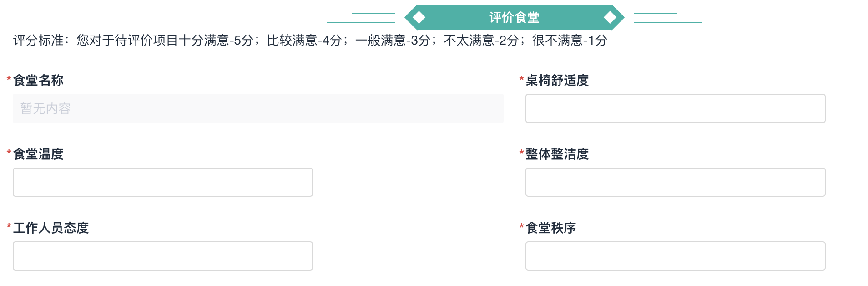This screenshot has height=286, width=868.
Task: Click the 食堂秩序 field label
Action: [x=550, y=228]
